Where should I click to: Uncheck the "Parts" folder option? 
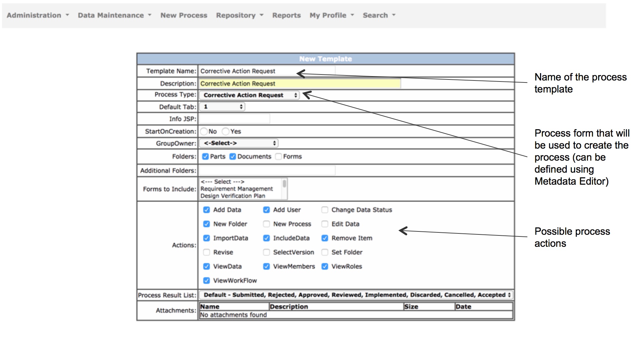coord(206,156)
